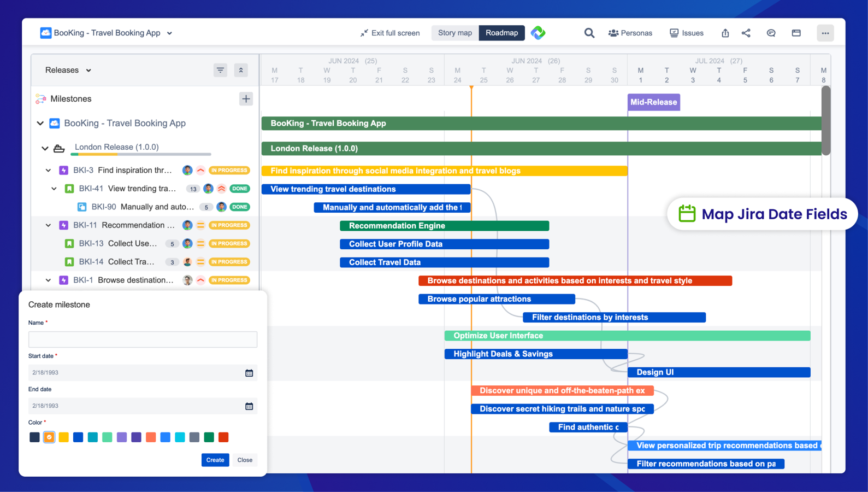Collapse the BKI-41 story row

54,189
